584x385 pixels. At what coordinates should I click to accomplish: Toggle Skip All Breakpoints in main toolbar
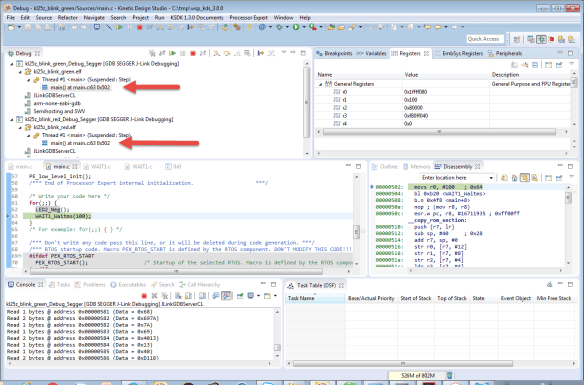pos(109,27)
